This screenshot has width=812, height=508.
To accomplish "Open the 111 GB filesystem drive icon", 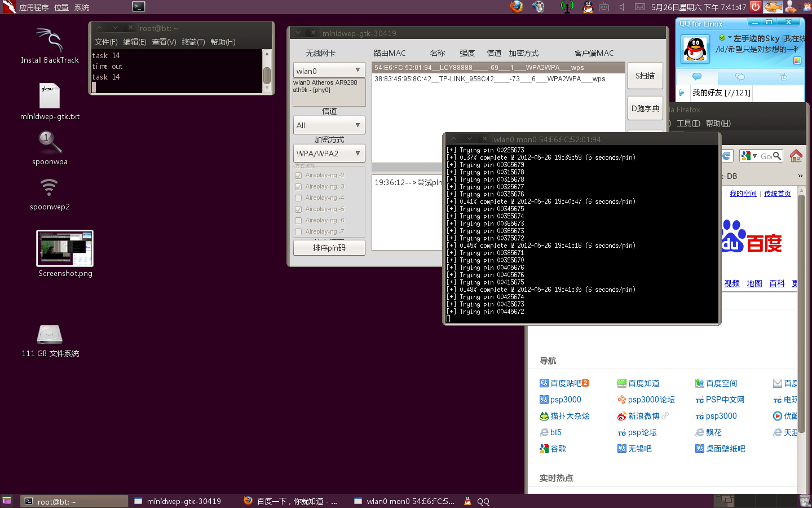I will point(50,334).
